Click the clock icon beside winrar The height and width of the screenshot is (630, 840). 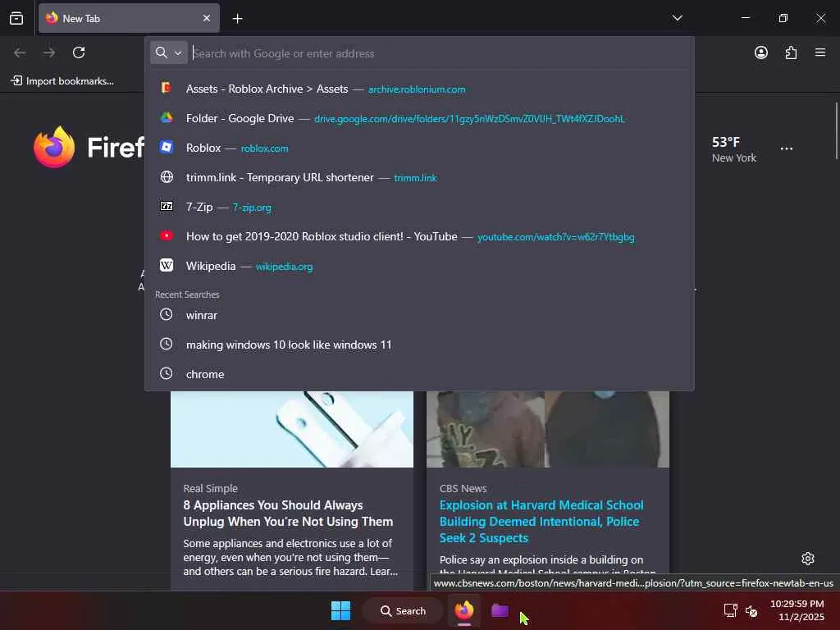coord(167,314)
